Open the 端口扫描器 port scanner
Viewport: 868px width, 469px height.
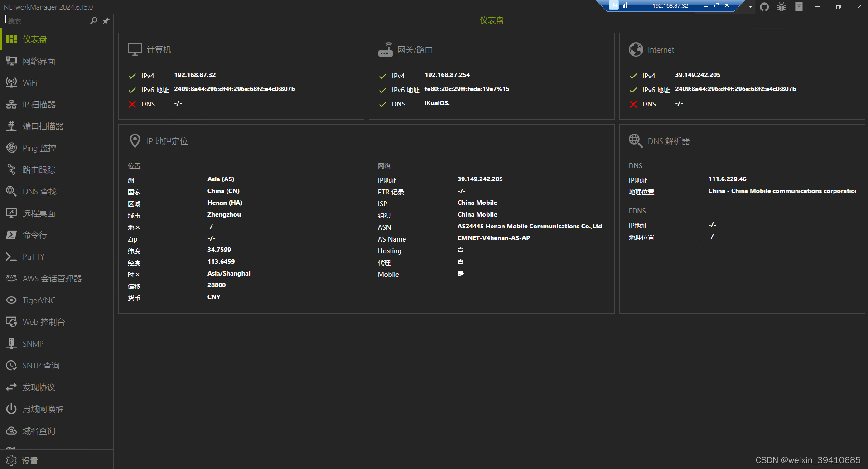43,126
